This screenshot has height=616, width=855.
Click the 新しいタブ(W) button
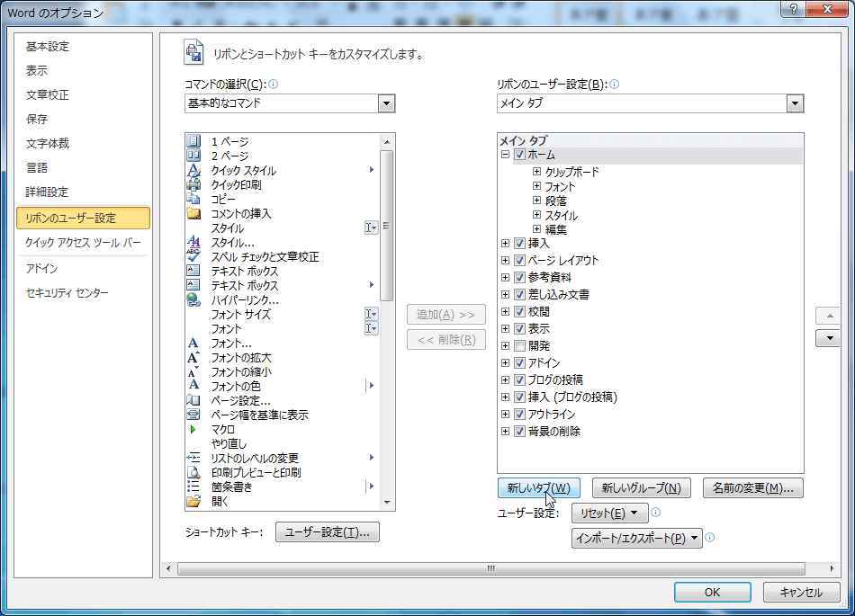539,487
